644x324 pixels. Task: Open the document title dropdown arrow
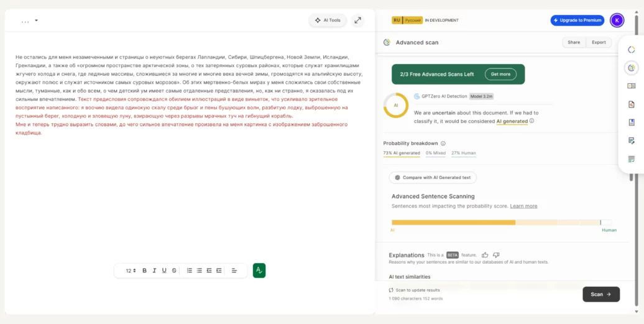coord(37,21)
